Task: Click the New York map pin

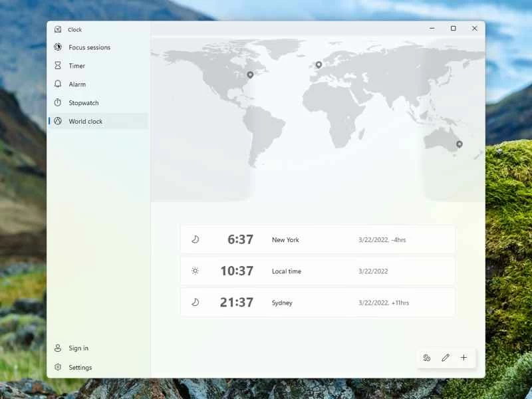Action: point(249,74)
